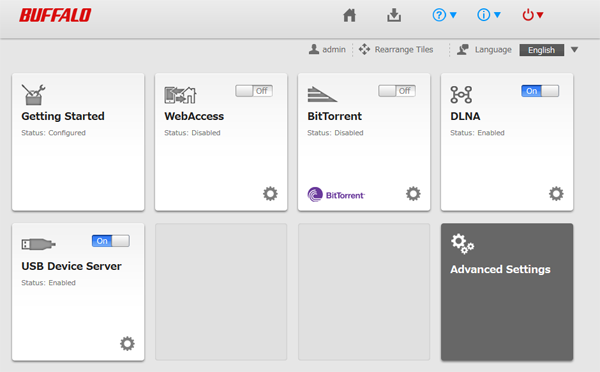Click WebAccess 'Status: Disabled' text
This screenshot has height=372, width=600.
(192, 133)
